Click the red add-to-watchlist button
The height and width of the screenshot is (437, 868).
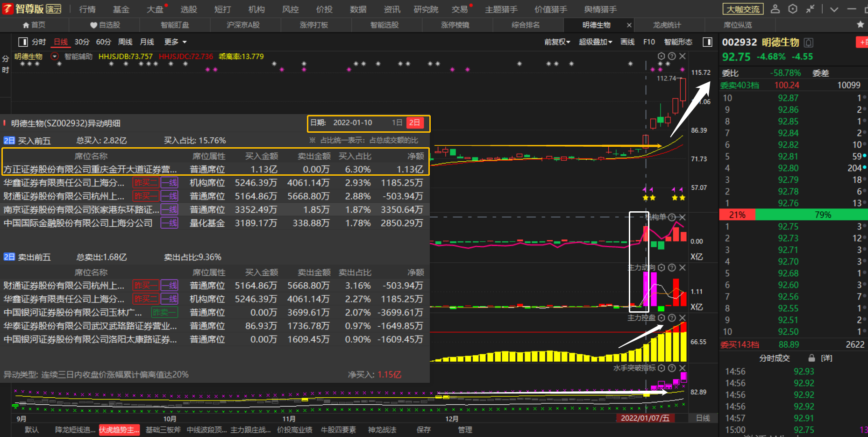tap(862, 43)
